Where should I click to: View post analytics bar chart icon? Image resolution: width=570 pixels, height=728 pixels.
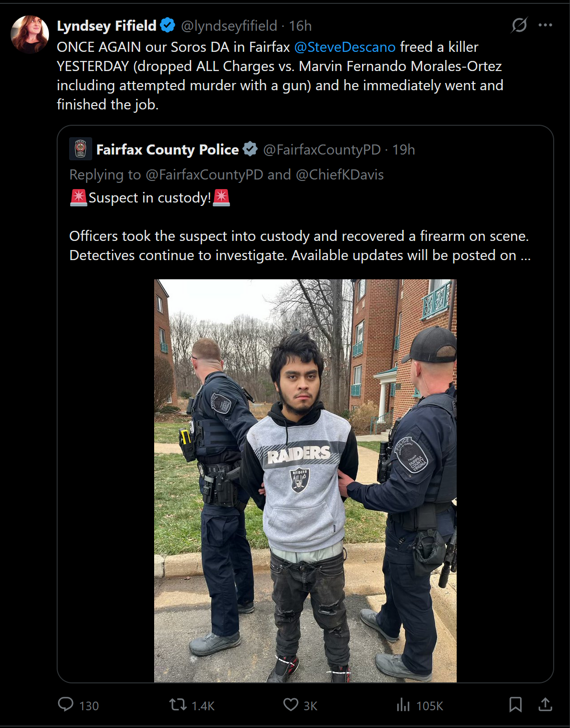[x=403, y=704]
